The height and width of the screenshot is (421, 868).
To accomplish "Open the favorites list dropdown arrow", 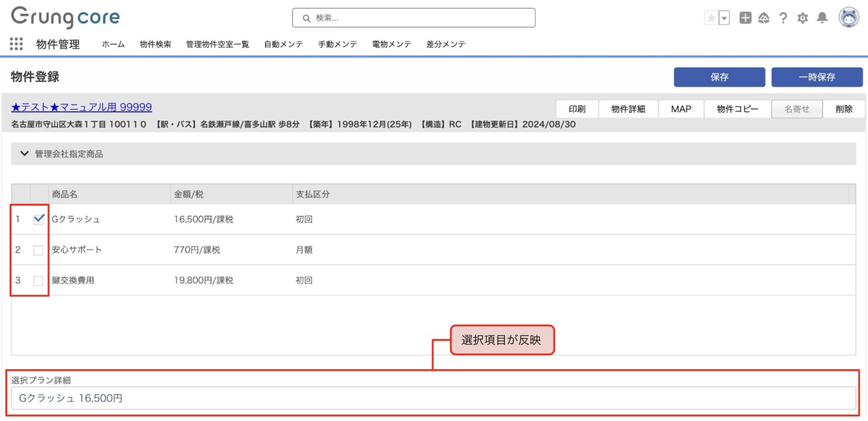I will click(x=724, y=18).
